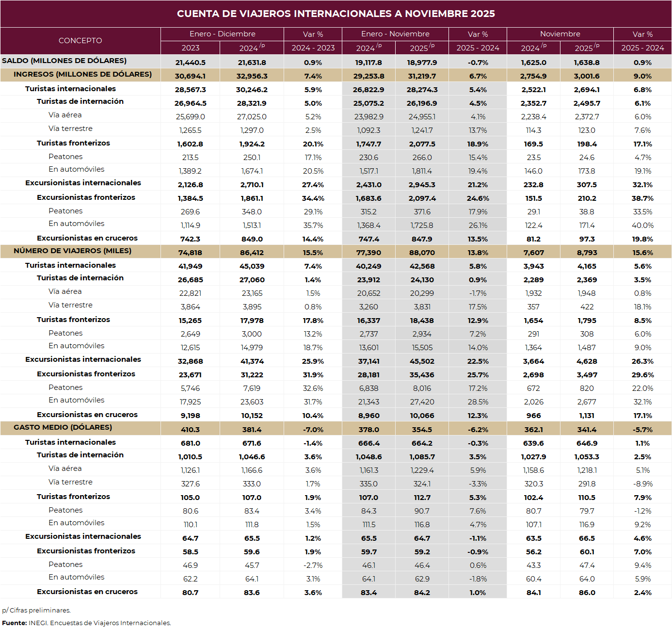Select the saldo value 21,440.5

tap(190, 63)
